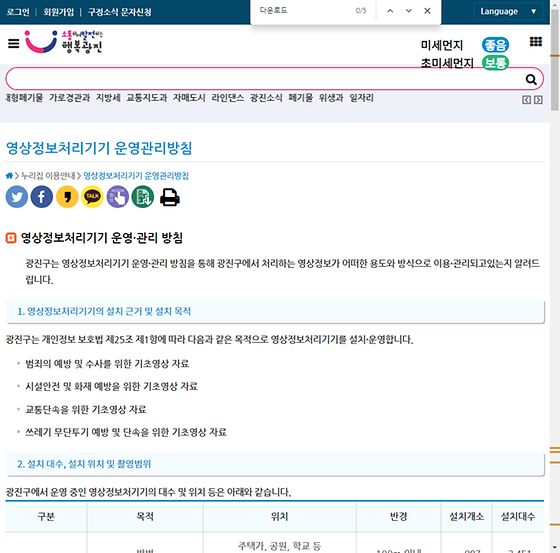
Task: Select keyword 일자리
Action: coord(361,98)
